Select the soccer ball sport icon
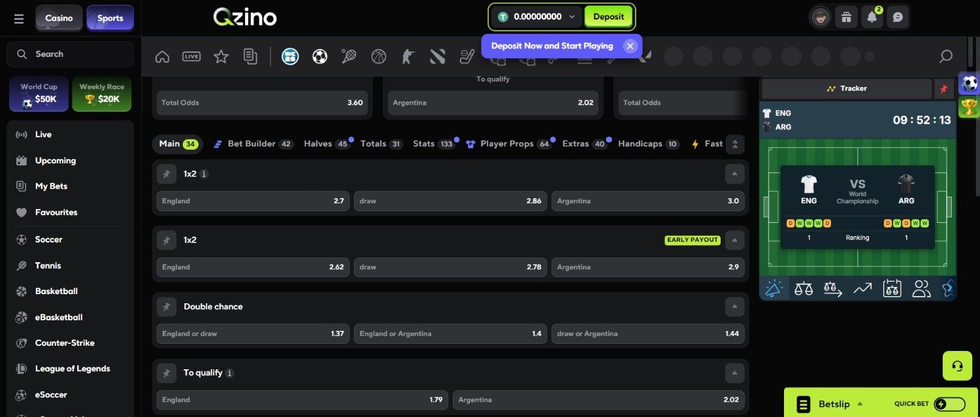 click(319, 57)
